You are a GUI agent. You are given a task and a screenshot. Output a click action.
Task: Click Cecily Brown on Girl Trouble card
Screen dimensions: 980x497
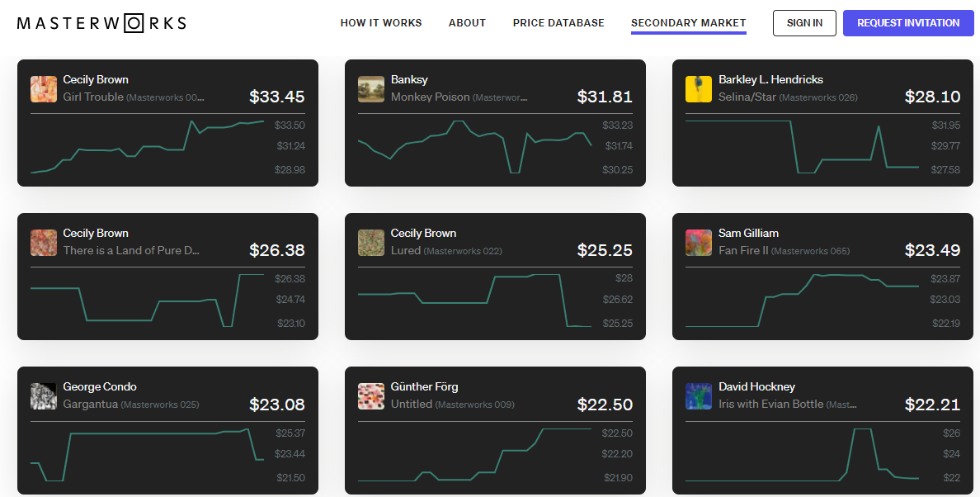[96, 79]
